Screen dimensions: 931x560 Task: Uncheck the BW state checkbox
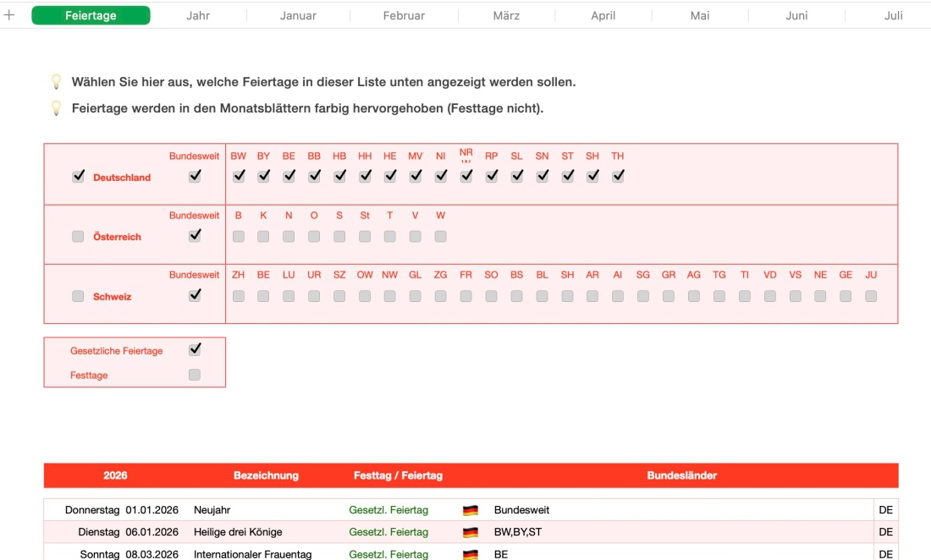click(238, 176)
